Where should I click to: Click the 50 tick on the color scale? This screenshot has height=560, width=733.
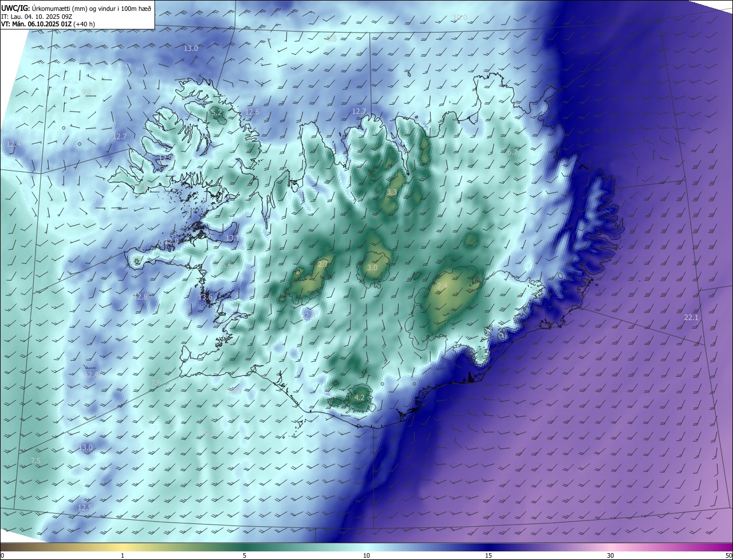point(728,555)
